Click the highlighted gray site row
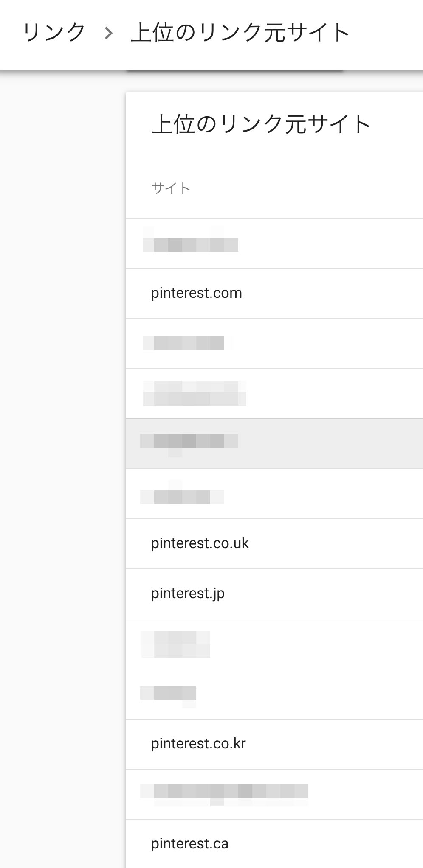 189,443
